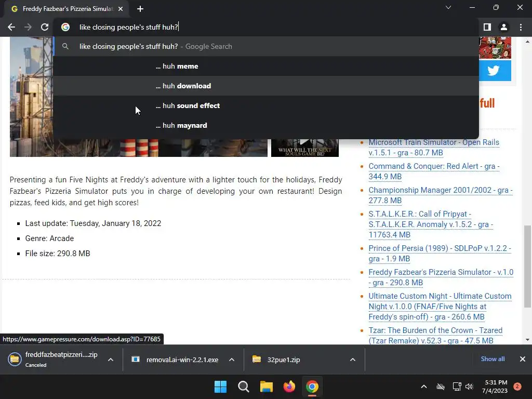532x399 pixels.
Task: Launch Firefox from the taskbar
Action: 289,387
